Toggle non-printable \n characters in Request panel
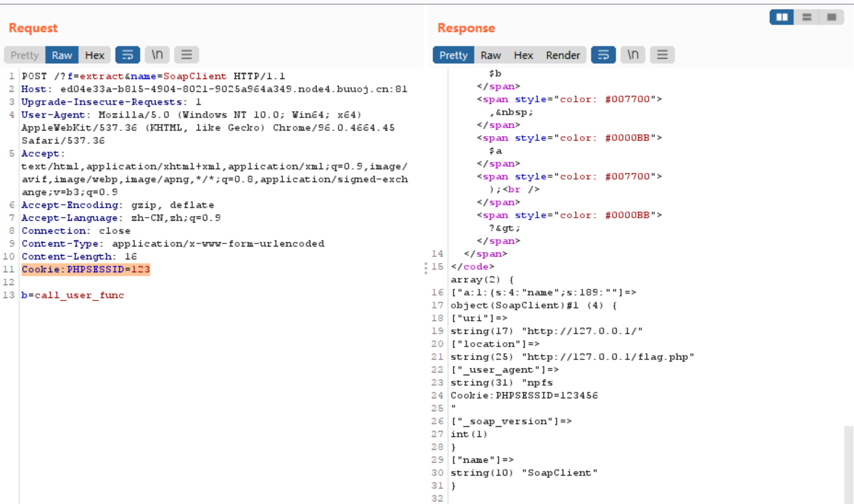854x504 pixels. [x=158, y=55]
